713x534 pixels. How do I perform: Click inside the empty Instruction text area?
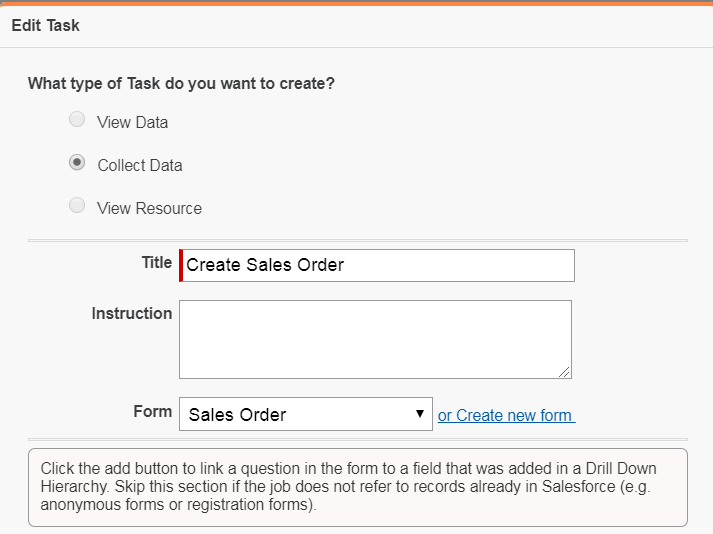click(x=375, y=339)
